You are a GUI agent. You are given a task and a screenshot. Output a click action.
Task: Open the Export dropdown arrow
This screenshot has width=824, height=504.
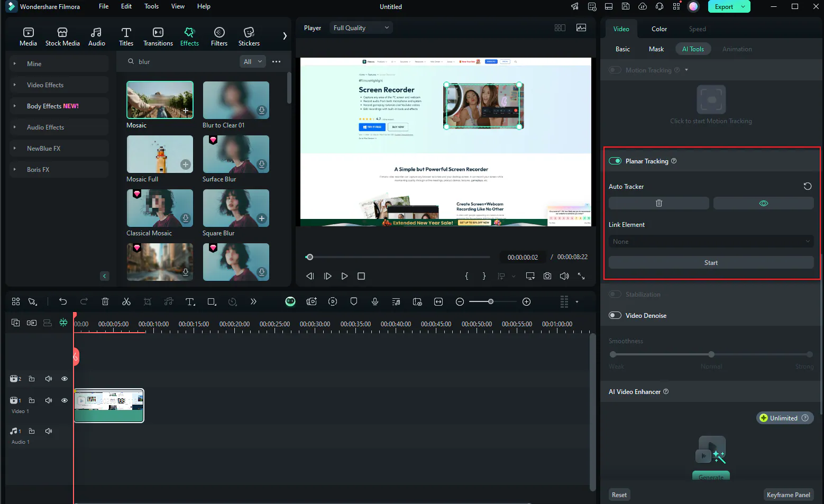(743, 7)
